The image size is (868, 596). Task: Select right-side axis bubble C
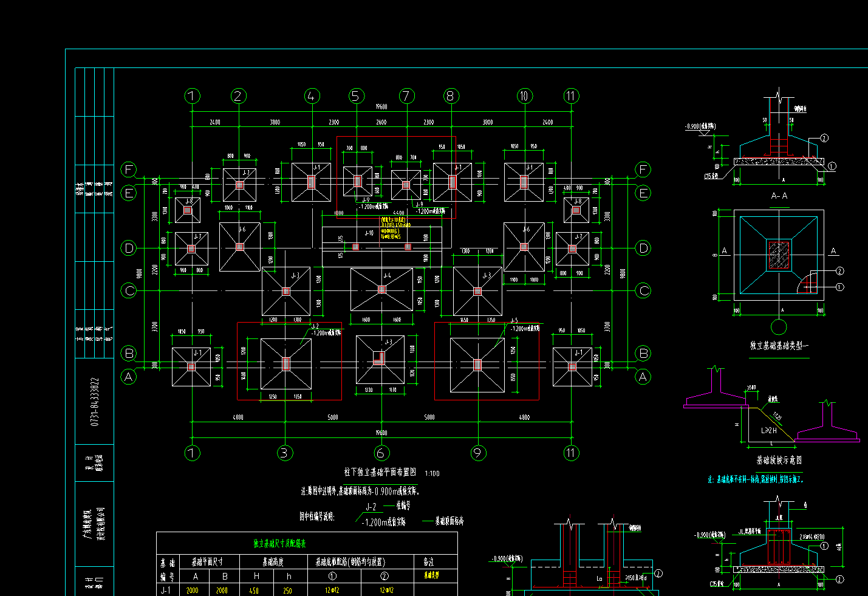(643, 290)
